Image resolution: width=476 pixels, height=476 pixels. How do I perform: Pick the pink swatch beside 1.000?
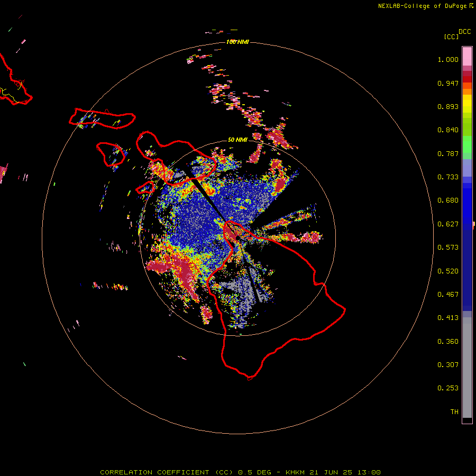click(x=467, y=57)
